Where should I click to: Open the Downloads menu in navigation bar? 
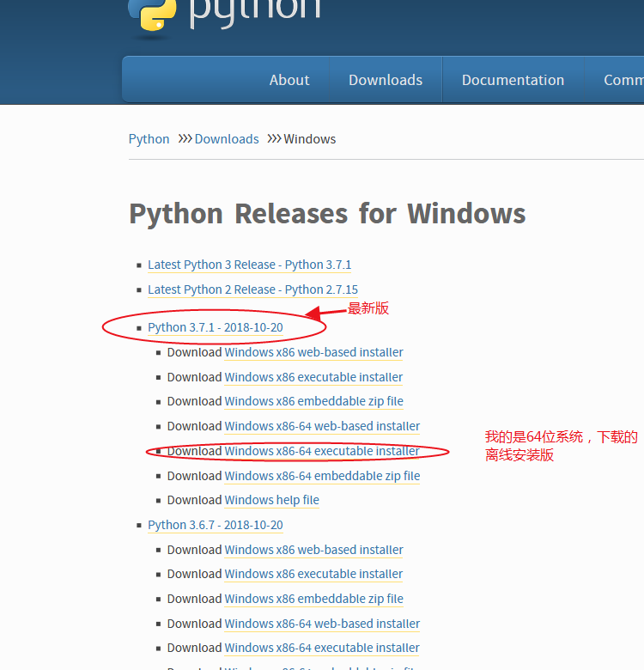(386, 80)
